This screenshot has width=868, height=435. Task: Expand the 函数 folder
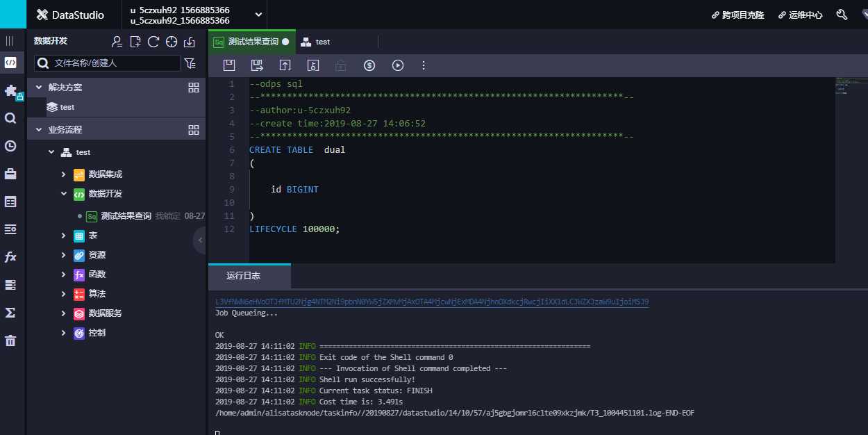(64, 274)
